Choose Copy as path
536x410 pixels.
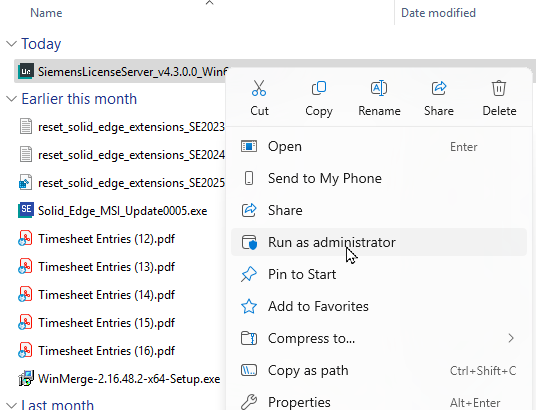click(379, 370)
